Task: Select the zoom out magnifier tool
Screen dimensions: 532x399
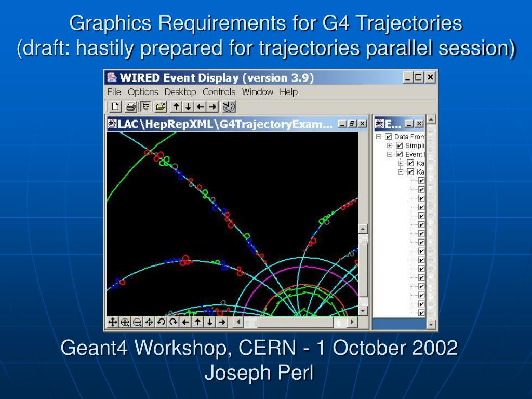Action: tap(137, 322)
